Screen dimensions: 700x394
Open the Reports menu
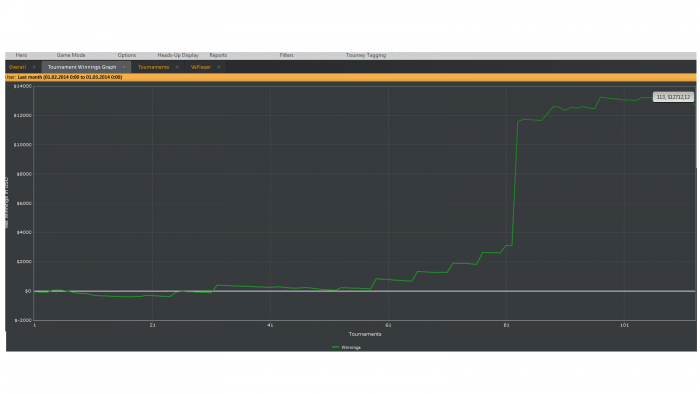click(218, 55)
